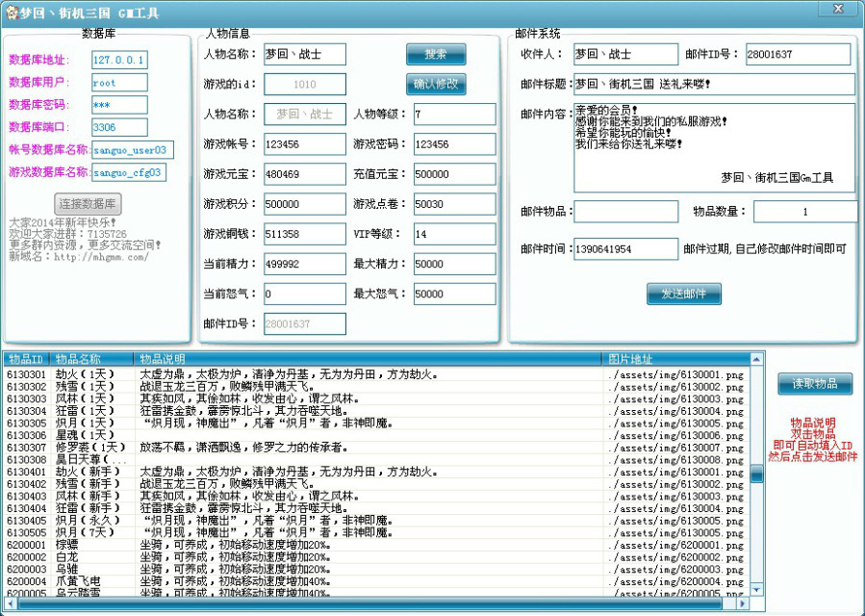This screenshot has width=865, height=616.
Task: Focus the 邮件时间 field showing 1390641954
Action: (x=626, y=249)
